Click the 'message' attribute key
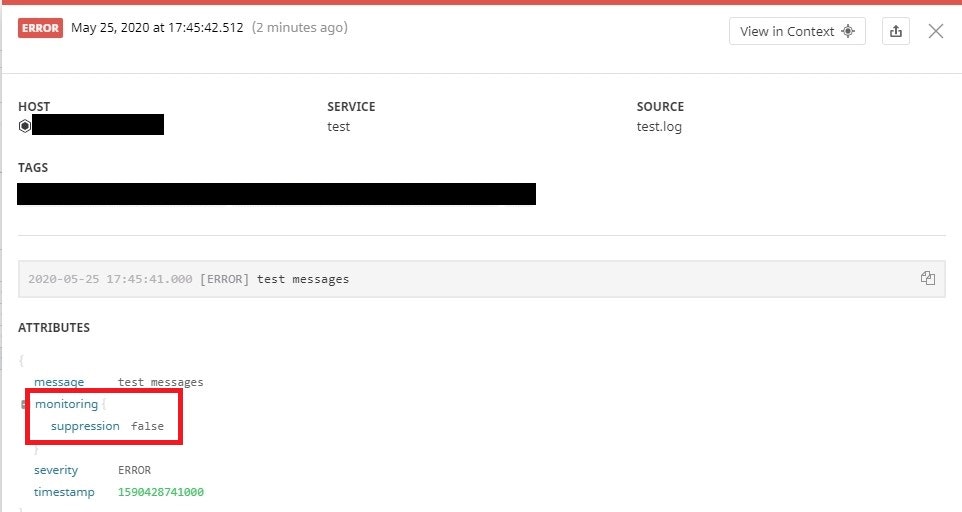Viewport: 962px width, 512px height. [59, 382]
